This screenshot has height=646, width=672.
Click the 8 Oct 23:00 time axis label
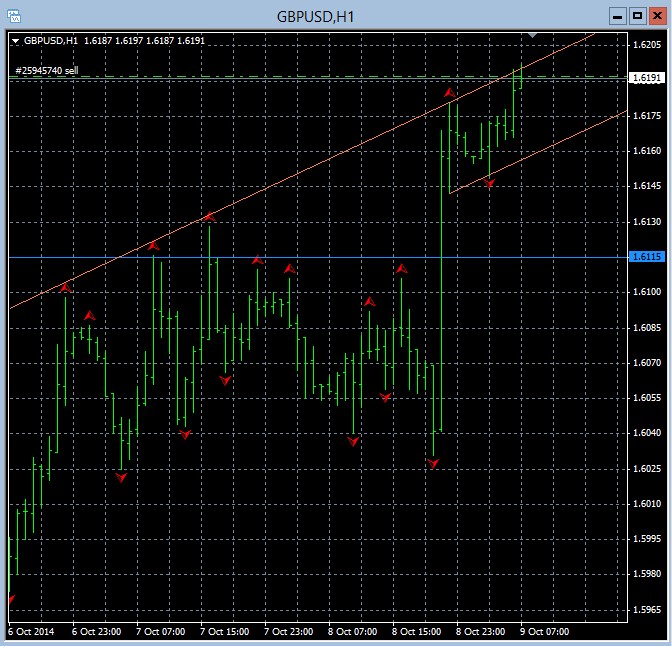[480, 632]
